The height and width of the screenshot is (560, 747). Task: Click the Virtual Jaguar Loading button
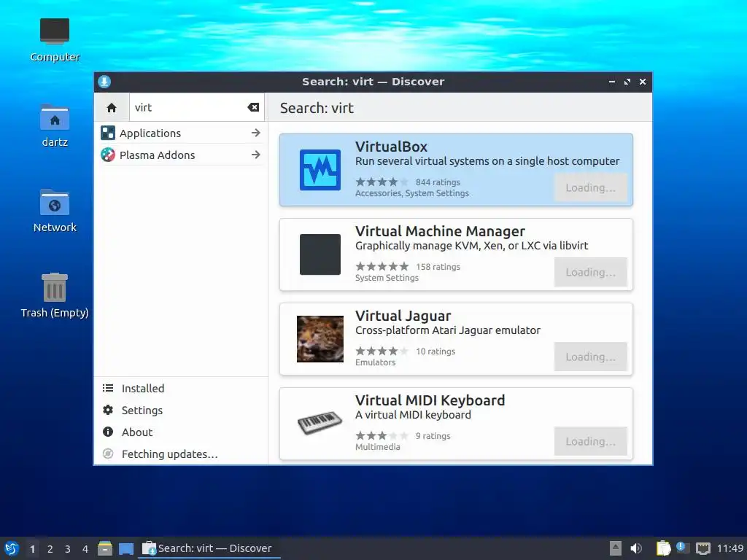(x=590, y=357)
